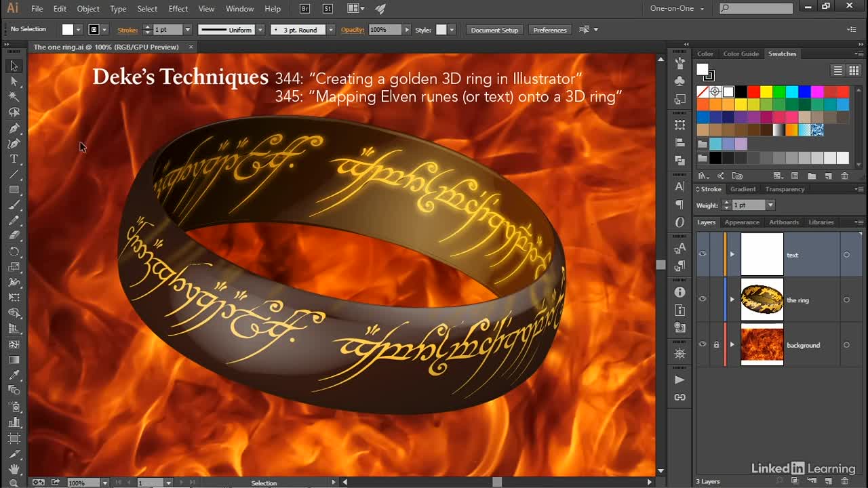
Task: Open the Character panel icon
Action: (680, 186)
